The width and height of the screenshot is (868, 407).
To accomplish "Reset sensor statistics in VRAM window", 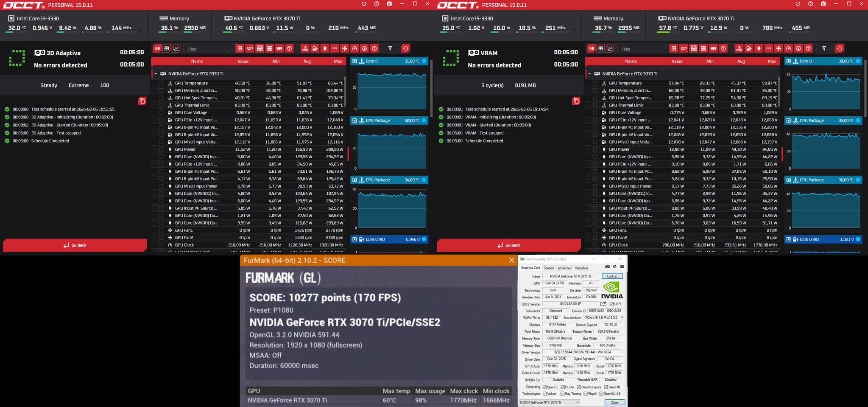I will coord(839,48).
